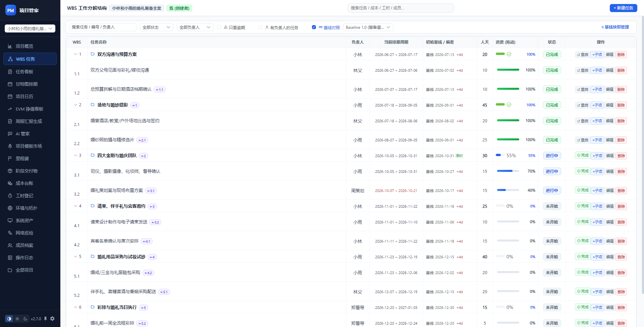Click the PM logo icon
Image resolution: width=644 pixels, height=327 pixels.
11,10
